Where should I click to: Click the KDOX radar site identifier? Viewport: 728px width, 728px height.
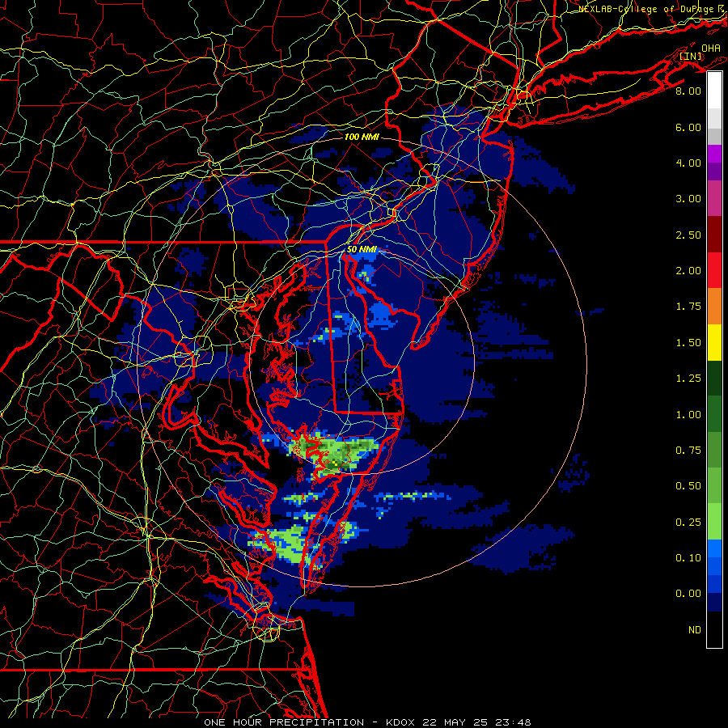coord(401,722)
